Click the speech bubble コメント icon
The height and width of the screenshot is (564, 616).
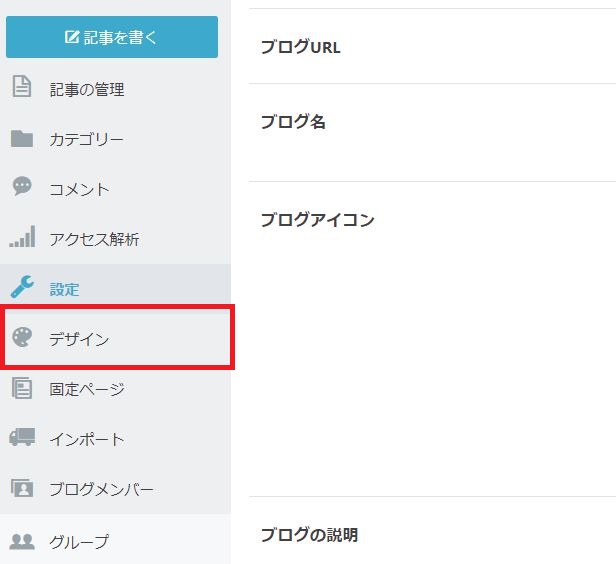pyautogui.click(x=22, y=188)
